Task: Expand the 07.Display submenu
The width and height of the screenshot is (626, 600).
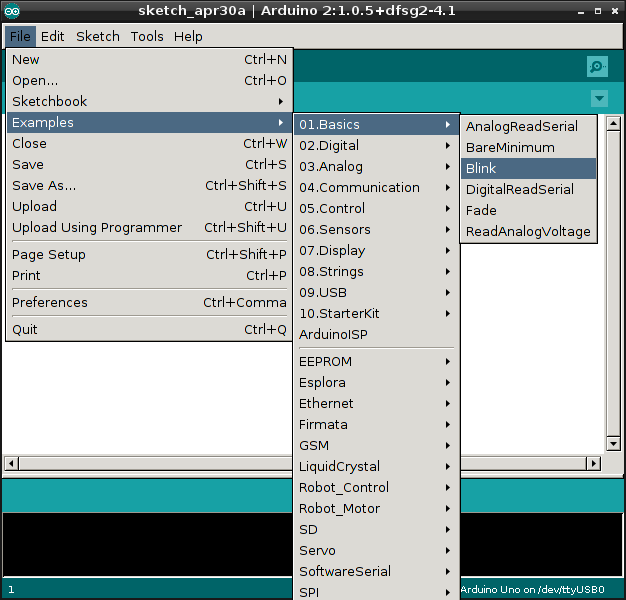Action: (376, 251)
